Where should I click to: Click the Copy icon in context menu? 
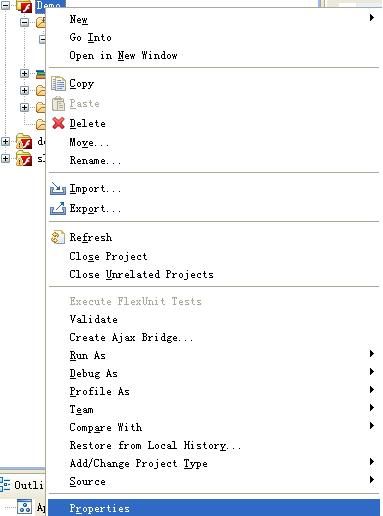tap(58, 84)
